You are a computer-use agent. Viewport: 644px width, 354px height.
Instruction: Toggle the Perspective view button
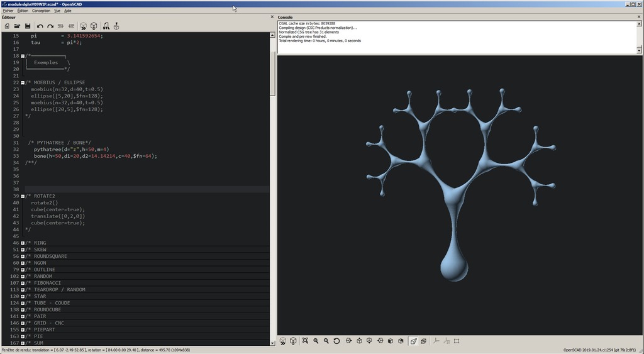pyautogui.click(x=413, y=341)
